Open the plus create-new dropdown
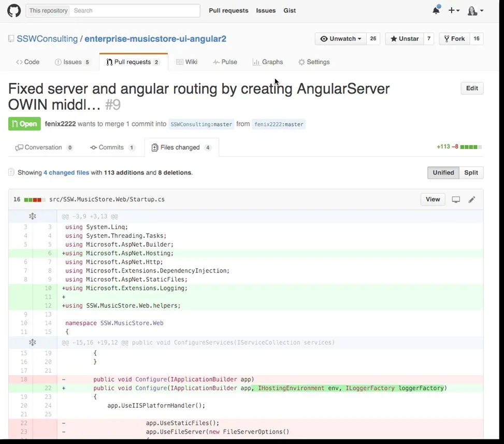Screen dimensions: 504x444 pyautogui.click(x=454, y=10)
